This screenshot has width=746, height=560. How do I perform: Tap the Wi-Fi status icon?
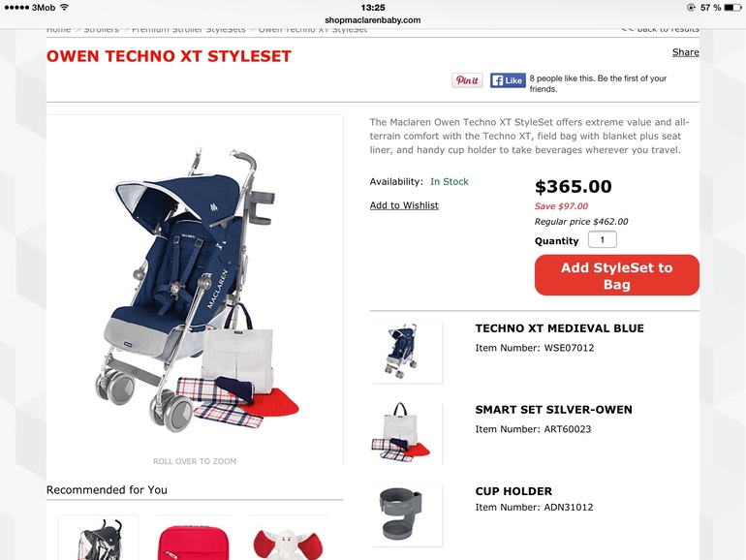click(x=65, y=7)
